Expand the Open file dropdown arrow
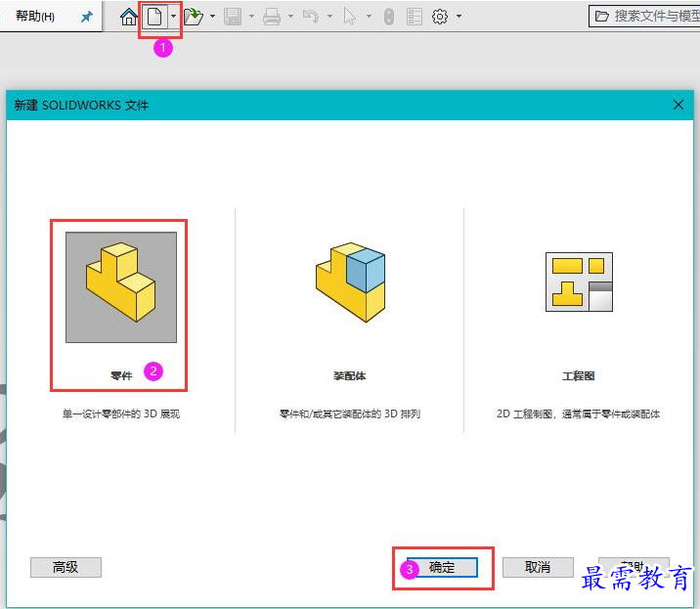 (x=212, y=17)
